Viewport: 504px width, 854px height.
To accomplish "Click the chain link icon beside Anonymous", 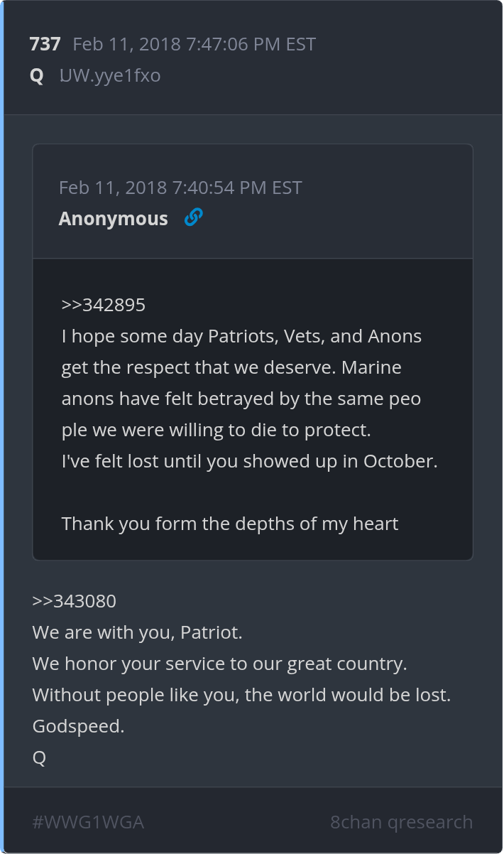I will point(193,217).
